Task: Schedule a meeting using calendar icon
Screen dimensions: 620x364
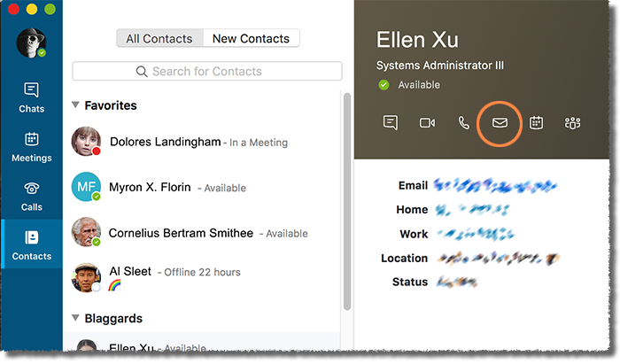Action: [x=536, y=123]
